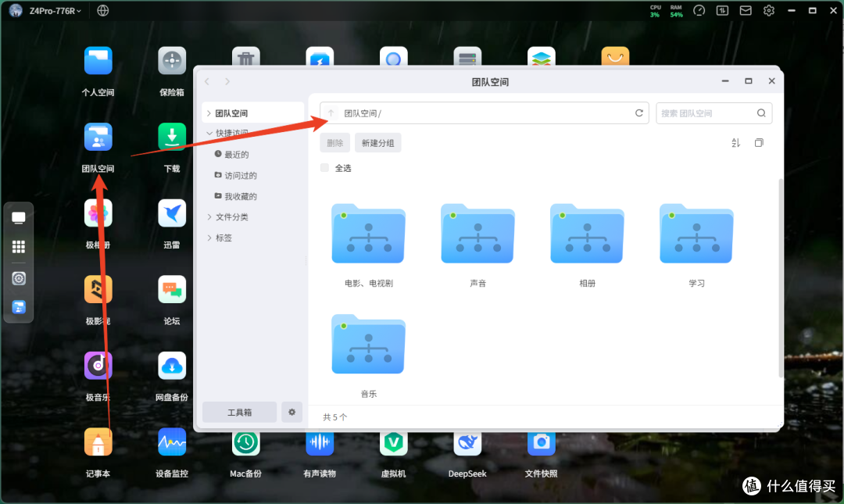Open the 网盘备份 app
The image size is (844, 504).
[x=172, y=366]
